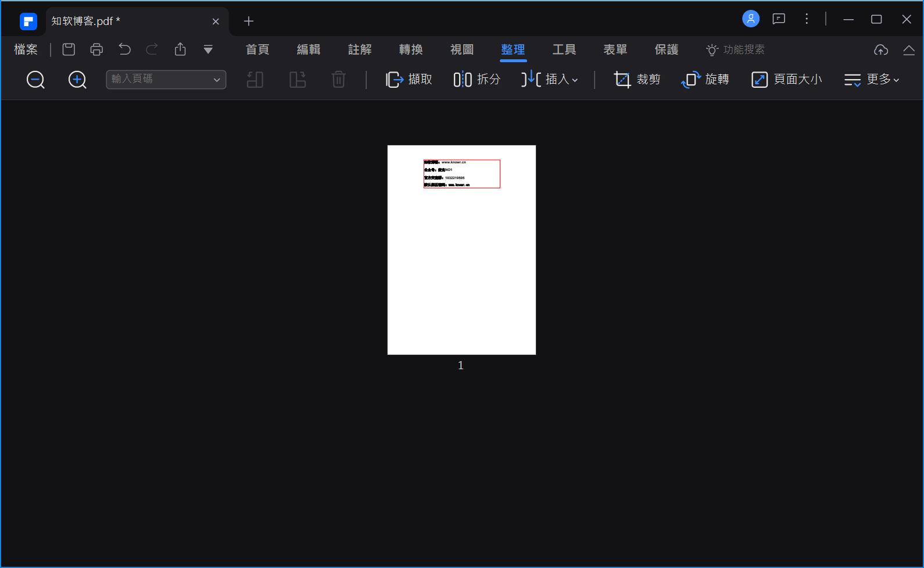Click the print icon

point(96,49)
